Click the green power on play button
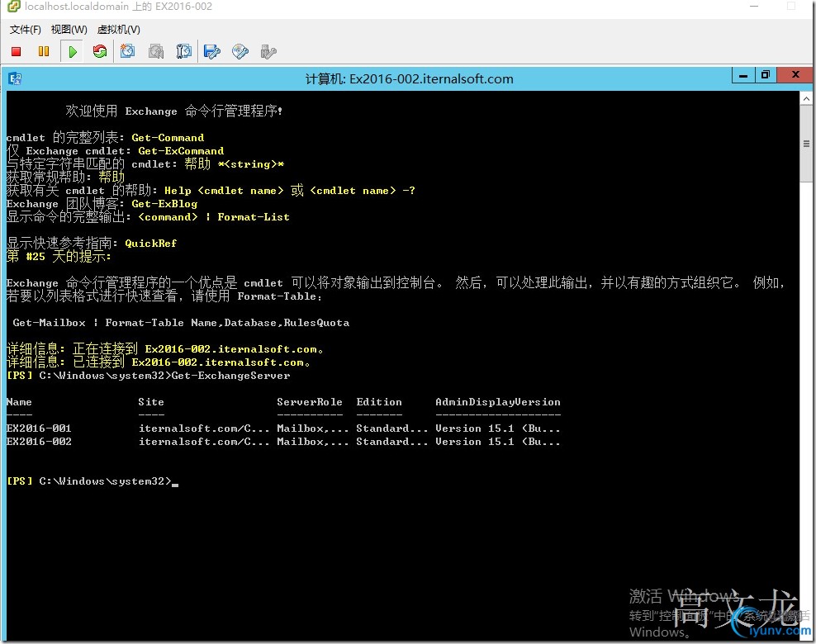The width and height of the screenshot is (816, 644). 73,51
